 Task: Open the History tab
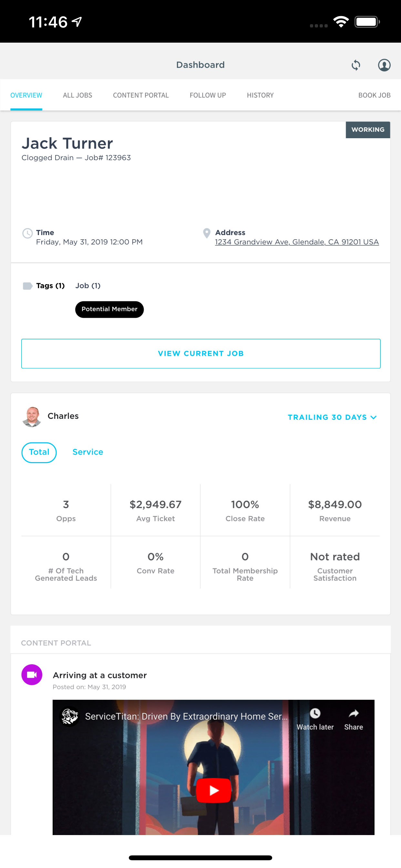[260, 95]
